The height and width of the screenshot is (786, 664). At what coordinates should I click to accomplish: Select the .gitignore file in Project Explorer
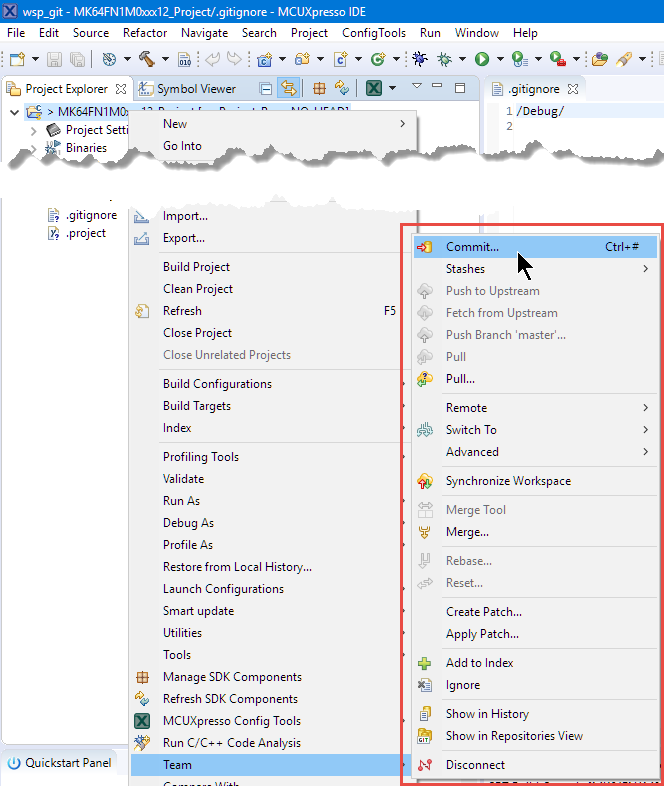91,215
